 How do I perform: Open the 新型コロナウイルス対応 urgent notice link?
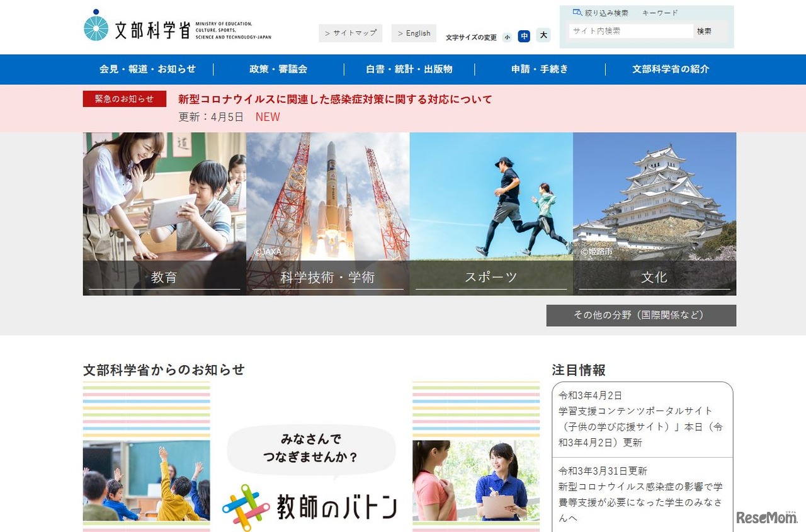tap(335, 99)
